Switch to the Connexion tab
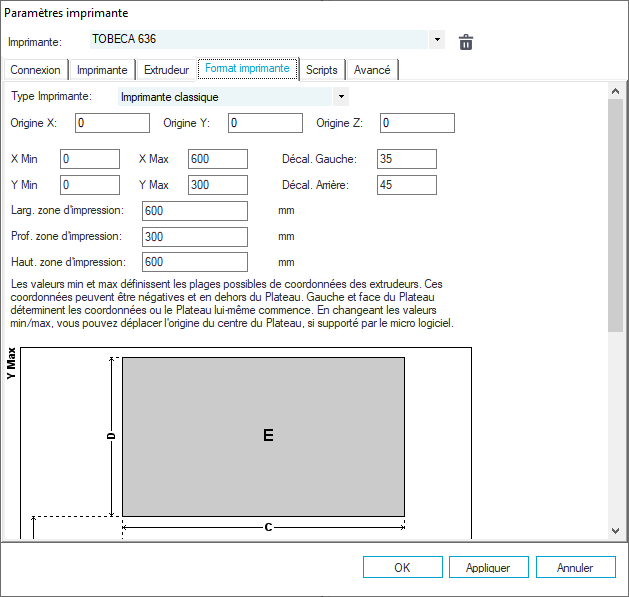 [x=35, y=70]
